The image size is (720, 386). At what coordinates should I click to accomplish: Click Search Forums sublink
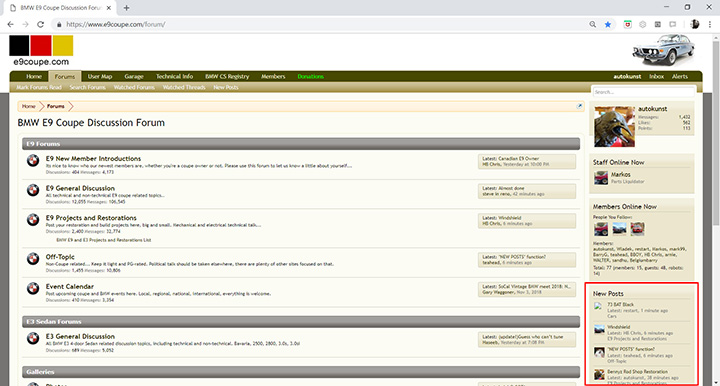tap(88, 87)
